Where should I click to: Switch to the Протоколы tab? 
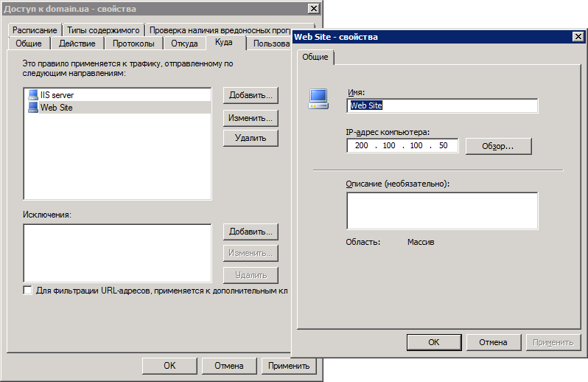click(x=133, y=44)
